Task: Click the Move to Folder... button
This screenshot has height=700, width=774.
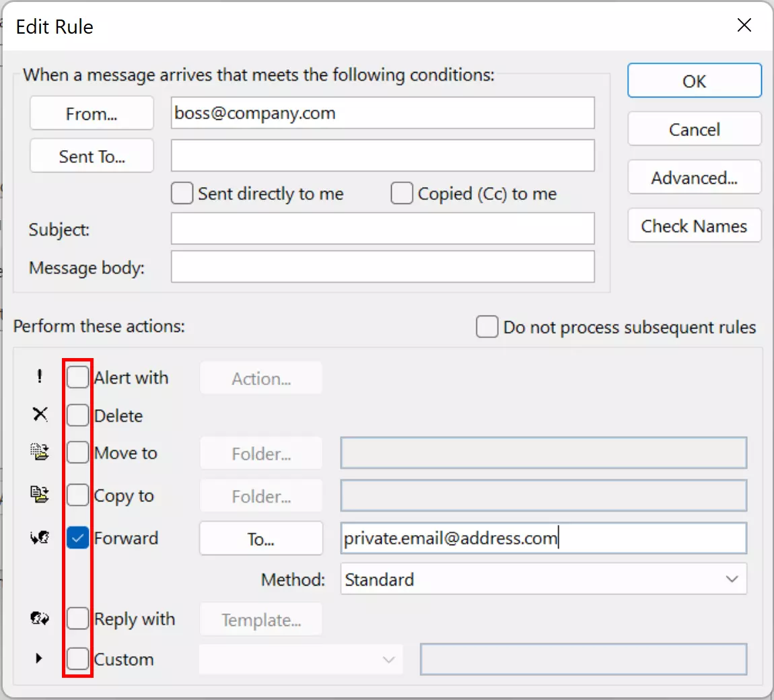Action: [261, 453]
